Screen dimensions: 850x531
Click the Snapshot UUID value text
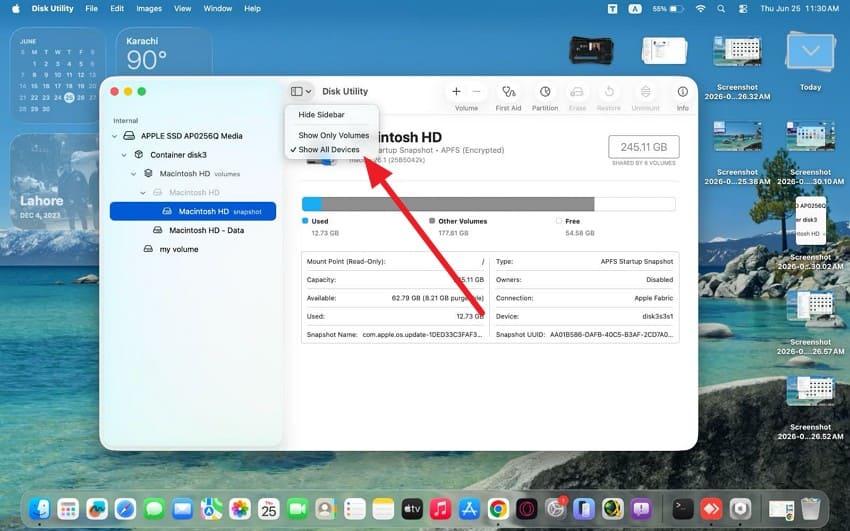611,335
